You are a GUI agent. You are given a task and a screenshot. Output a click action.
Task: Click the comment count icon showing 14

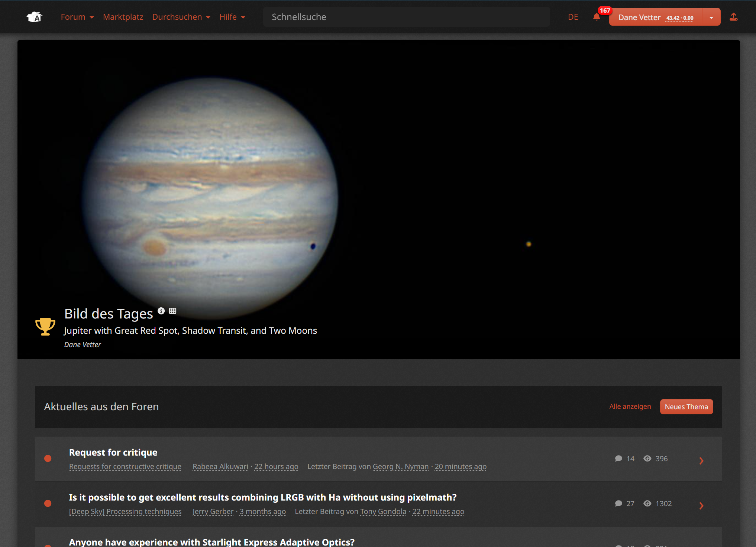[618, 459]
